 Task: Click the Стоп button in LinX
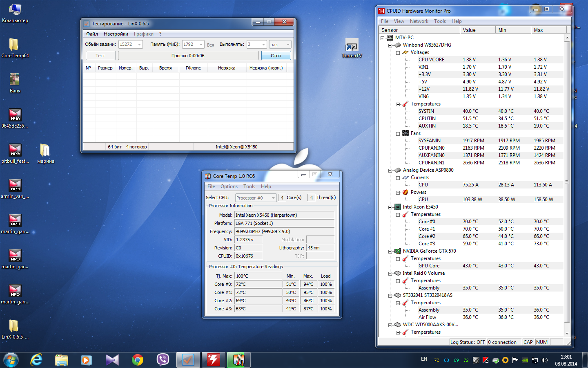(276, 56)
